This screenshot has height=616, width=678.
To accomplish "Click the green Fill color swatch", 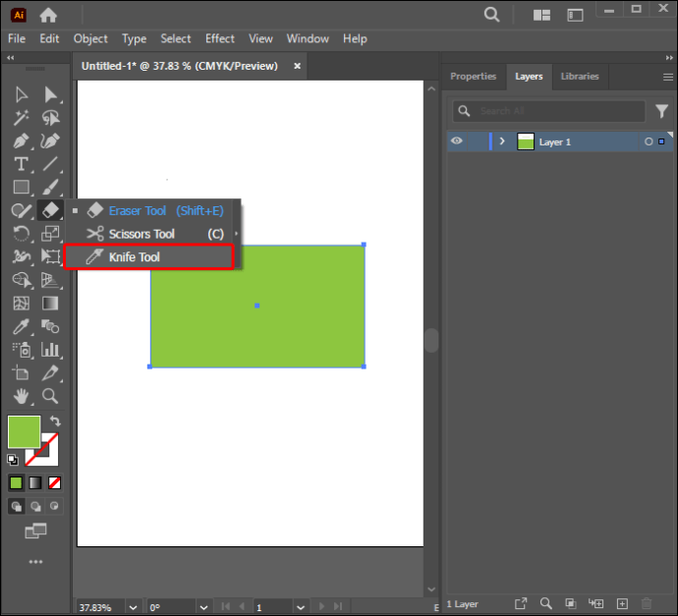I will point(25,431).
